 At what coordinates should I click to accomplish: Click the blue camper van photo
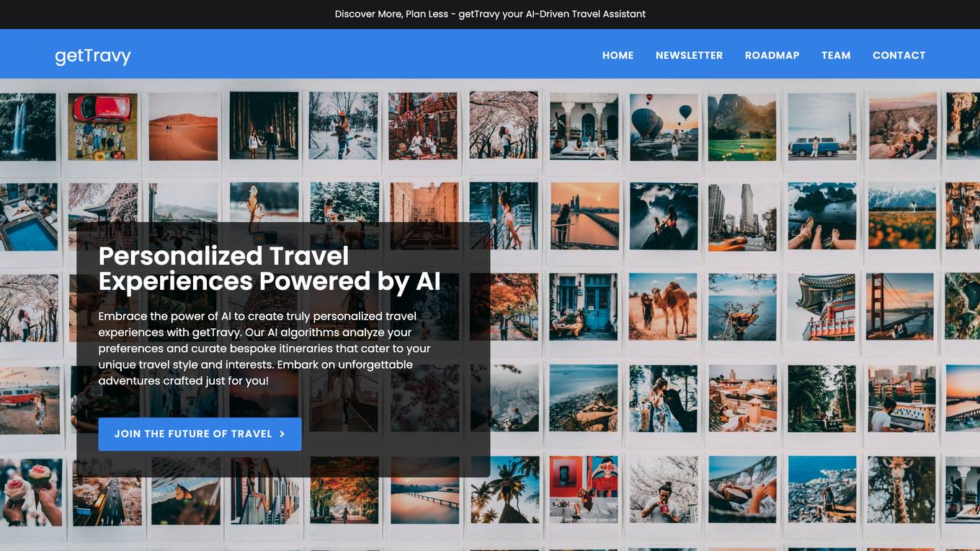(821, 127)
